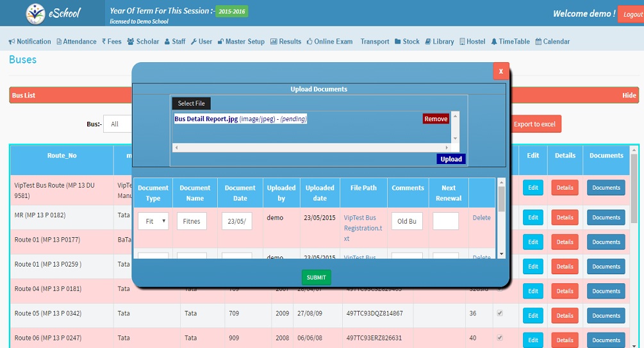Screen dimensions: 644x348
Task: Remove the Bus Detail Report.jpg file
Action: [436, 119]
